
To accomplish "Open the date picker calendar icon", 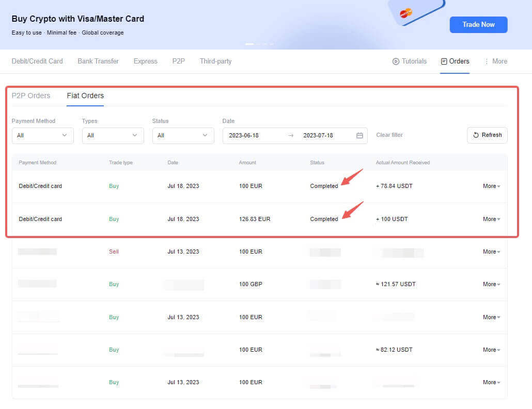I will pos(359,135).
